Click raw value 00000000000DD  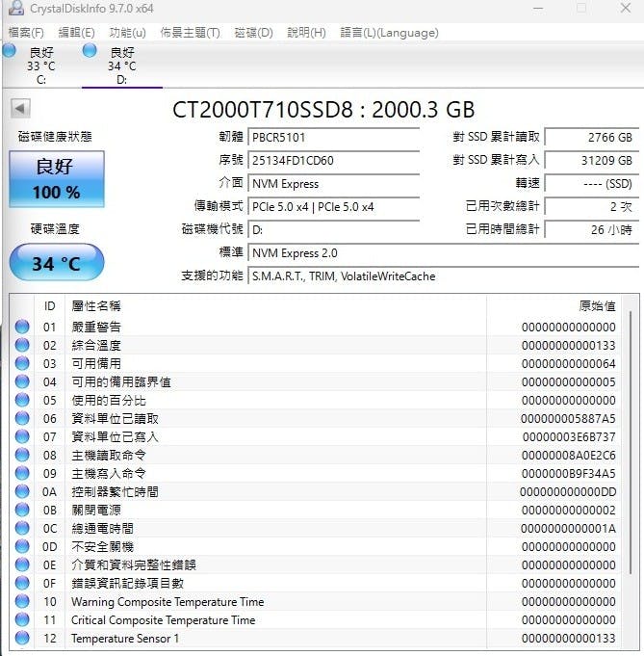point(568,492)
